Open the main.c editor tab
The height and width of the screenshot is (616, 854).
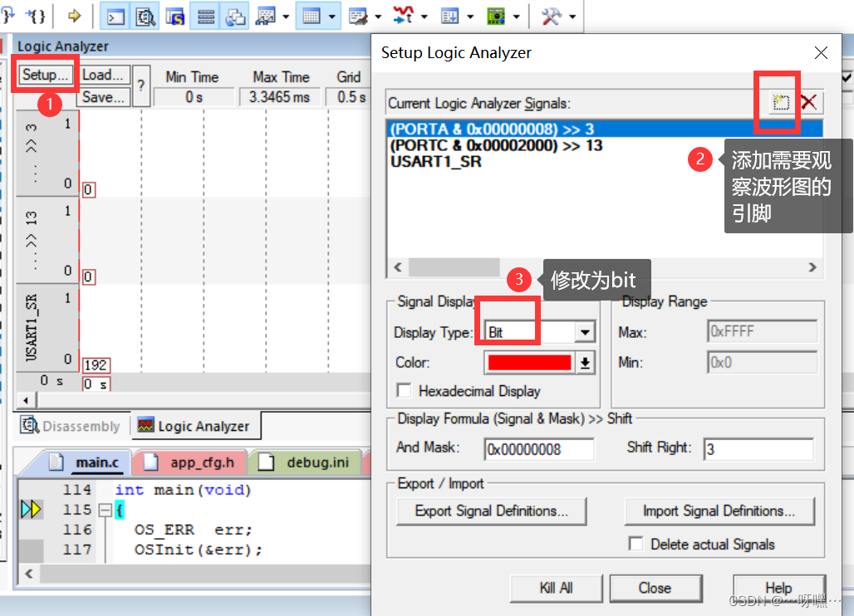coord(83,462)
